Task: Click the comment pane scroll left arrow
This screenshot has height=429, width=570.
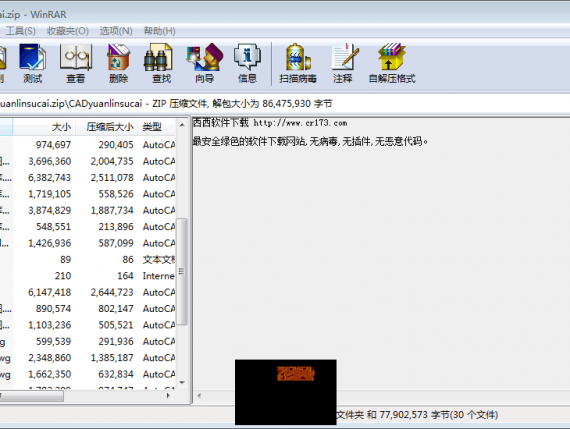Action: point(199,396)
